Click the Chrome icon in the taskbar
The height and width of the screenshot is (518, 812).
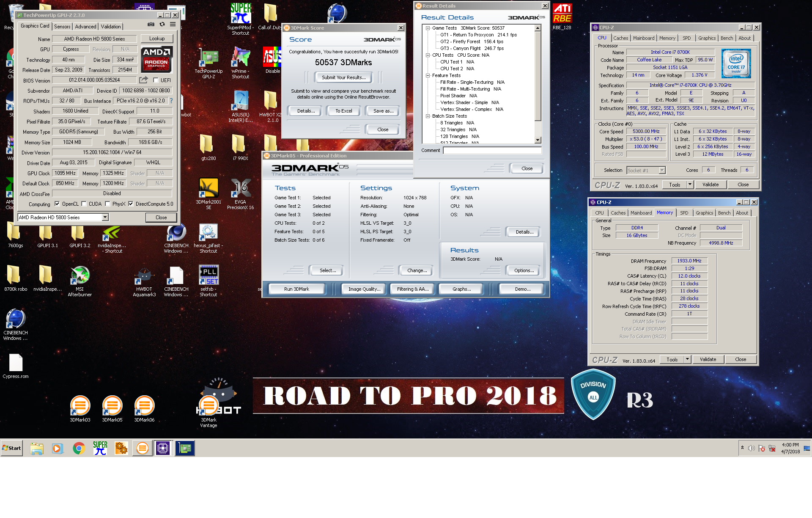(x=79, y=448)
